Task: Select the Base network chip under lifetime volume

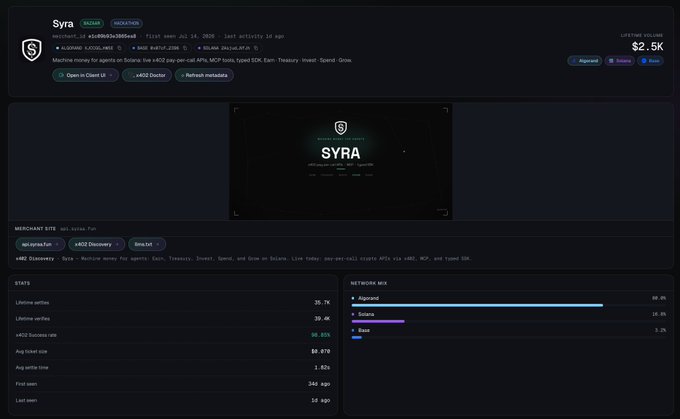Action: tap(651, 61)
